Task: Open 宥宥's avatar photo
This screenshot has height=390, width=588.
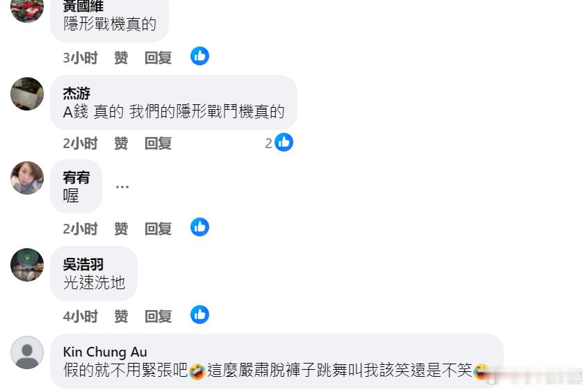Action: [x=27, y=178]
